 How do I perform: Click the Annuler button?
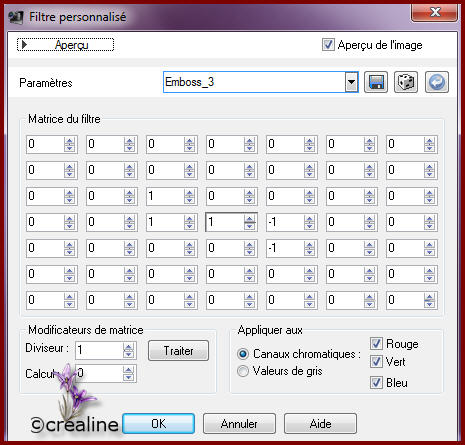[239, 424]
